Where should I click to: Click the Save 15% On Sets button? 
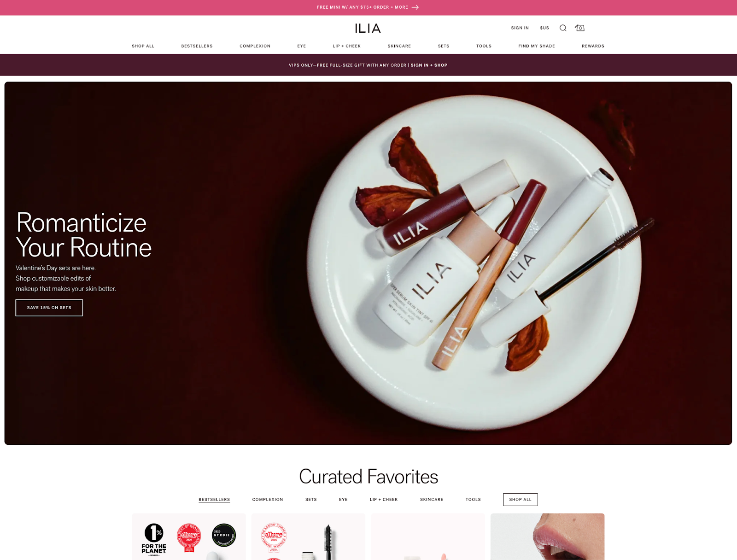[x=49, y=308]
